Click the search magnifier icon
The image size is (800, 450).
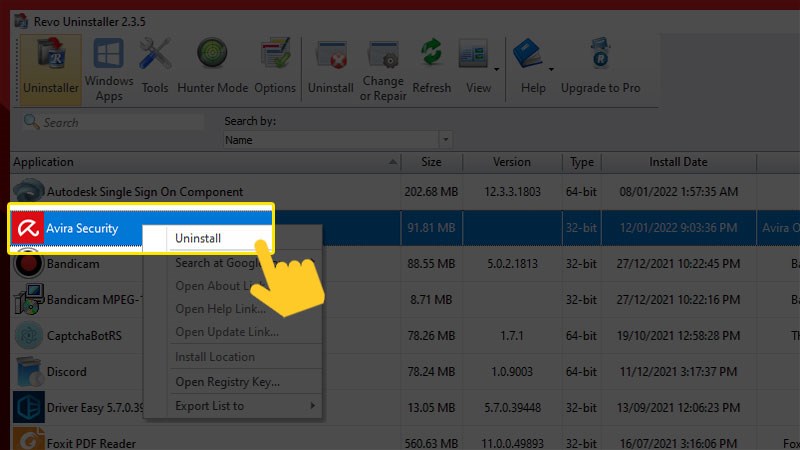(31, 122)
